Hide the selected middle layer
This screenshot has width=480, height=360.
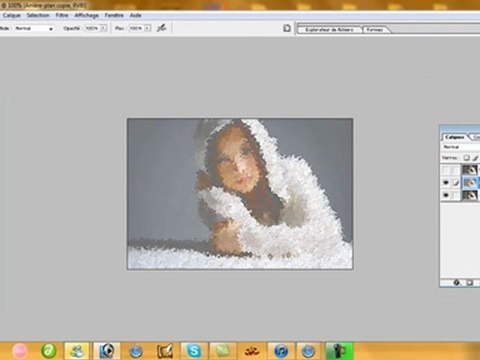(x=446, y=183)
